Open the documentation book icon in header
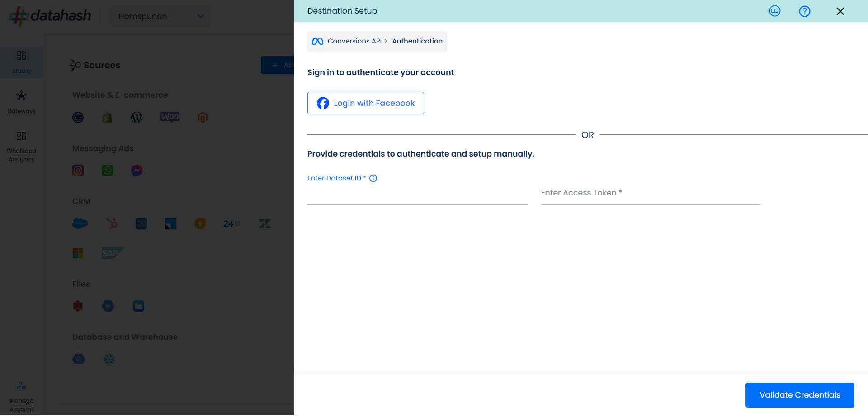Screen dimensions: 868x418 [x=774, y=11]
